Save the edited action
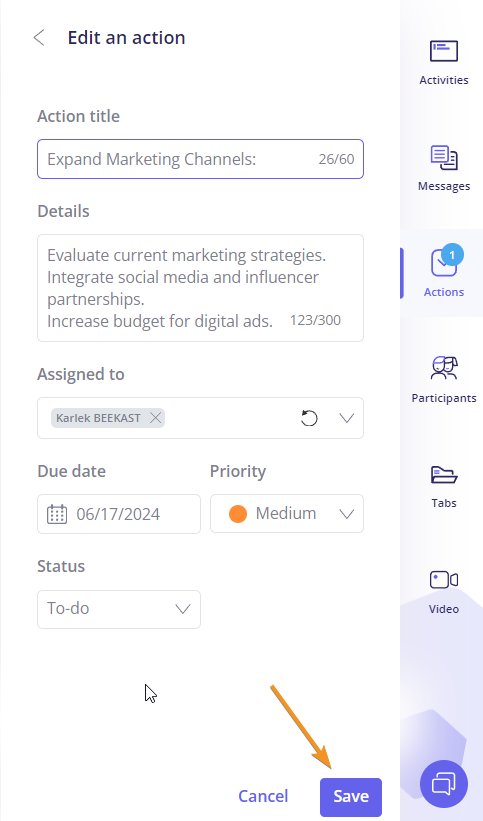483x821 pixels. [x=351, y=796]
